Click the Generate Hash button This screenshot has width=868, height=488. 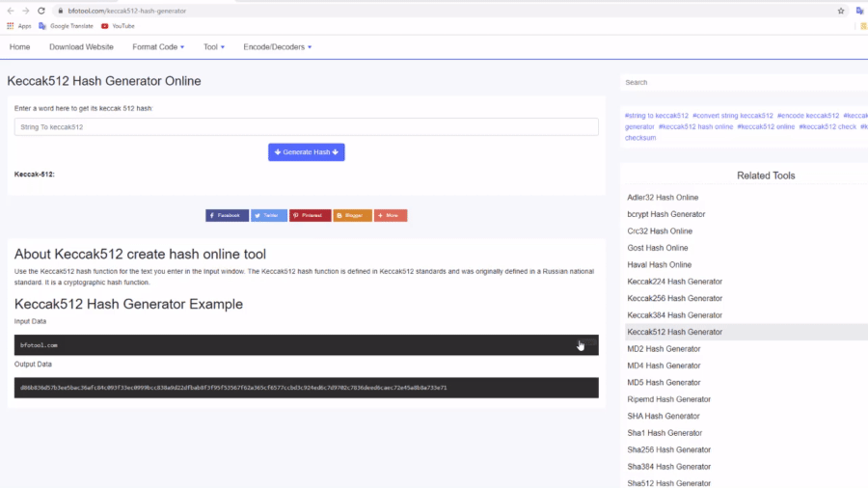click(x=306, y=151)
